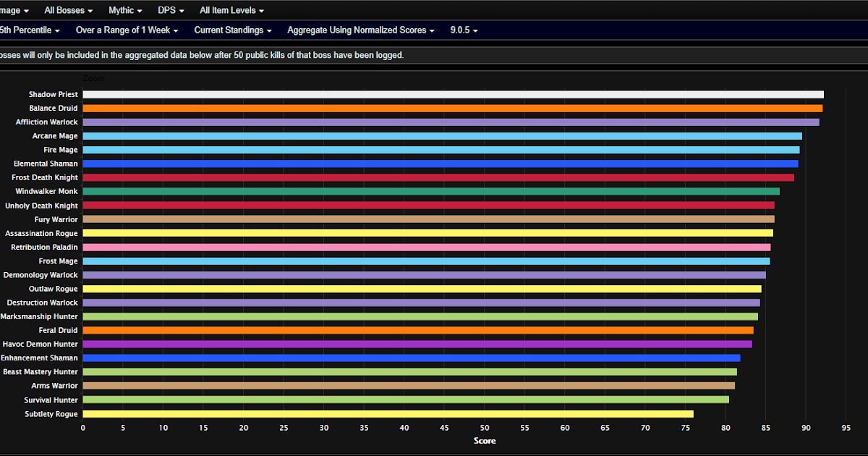
Task: Click the Outlaw Rogue bar
Action: [422, 289]
